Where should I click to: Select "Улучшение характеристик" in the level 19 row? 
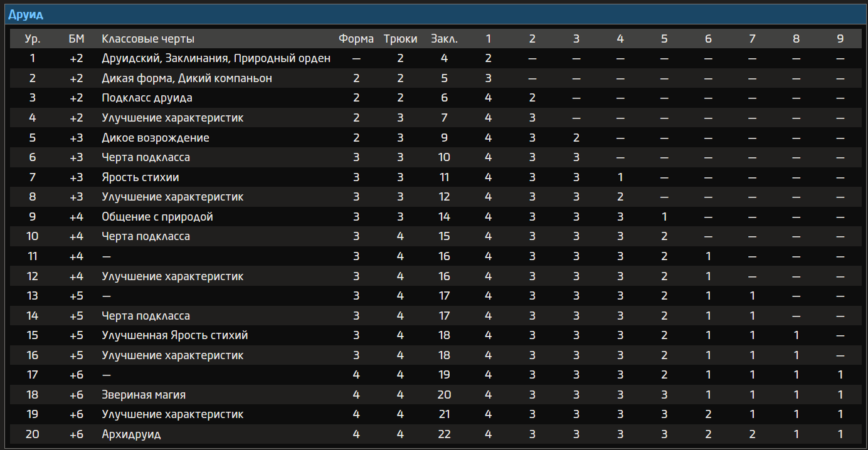point(172,414)
